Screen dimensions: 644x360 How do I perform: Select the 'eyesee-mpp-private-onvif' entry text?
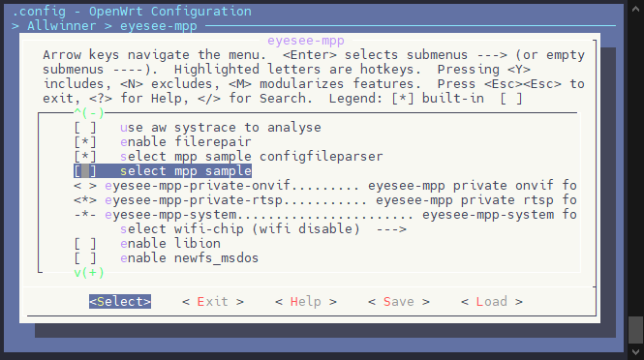click(x=198, y=186)
